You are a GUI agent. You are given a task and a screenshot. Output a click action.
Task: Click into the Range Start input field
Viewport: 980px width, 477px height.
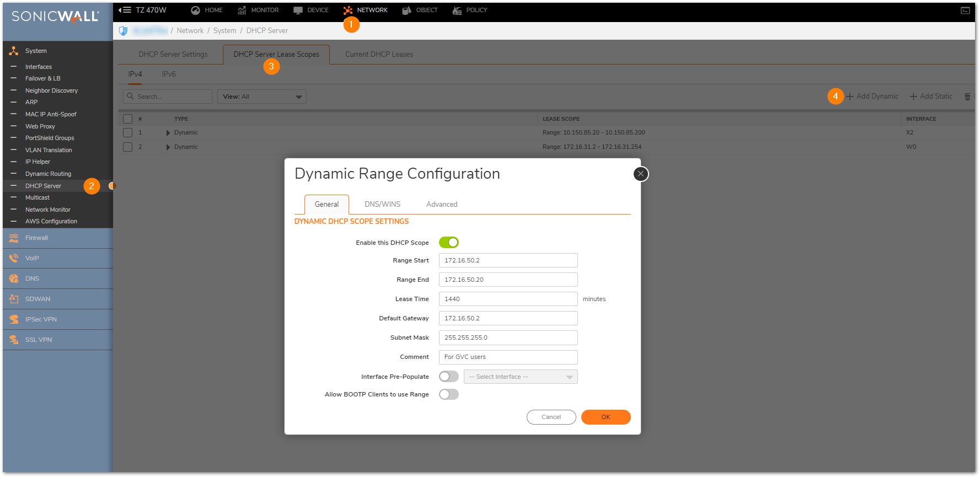(508, 260)
